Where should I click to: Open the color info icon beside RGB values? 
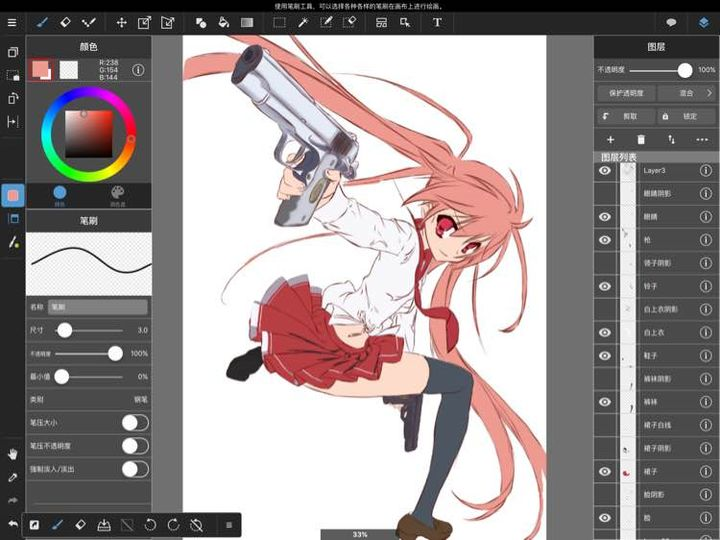coord(138,70)
